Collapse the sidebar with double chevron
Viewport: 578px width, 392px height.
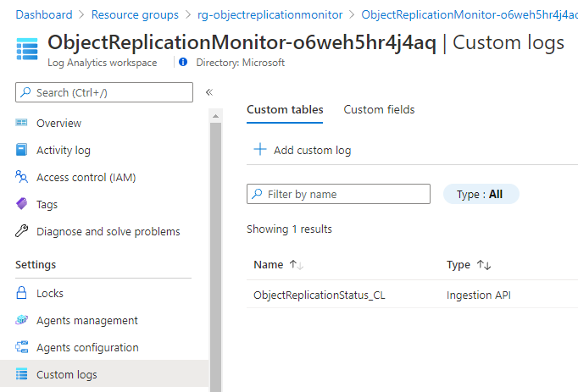209,92
